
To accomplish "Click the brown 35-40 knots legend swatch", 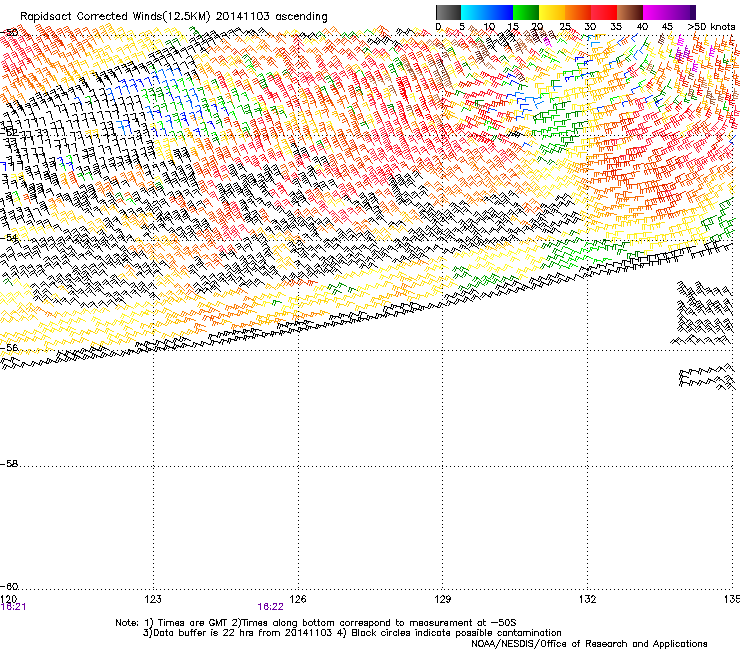I will pyautogui.click(x=630, y=12).
